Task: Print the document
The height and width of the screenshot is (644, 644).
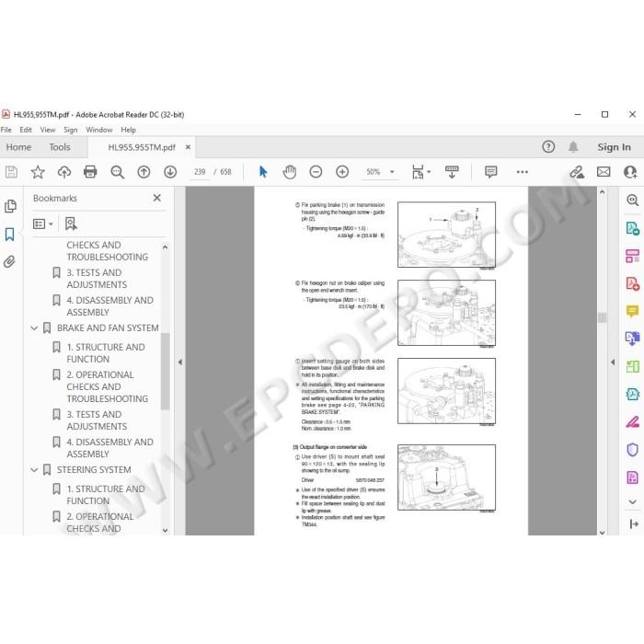Action: click(90, 172)
